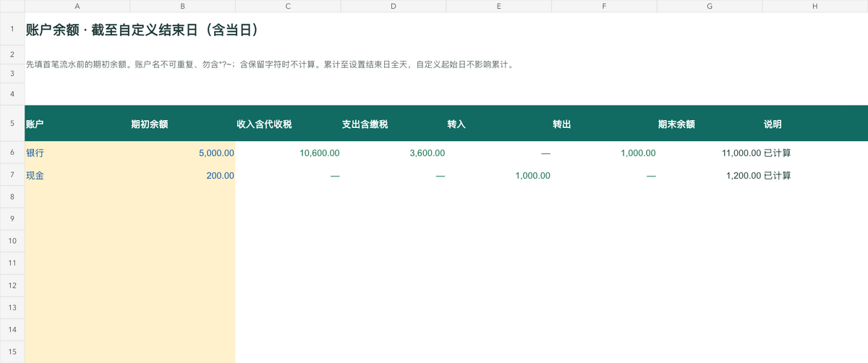
Task: Click the title '账户余额 · 截至自定义结束日（含当日）'
Action: 142,30
